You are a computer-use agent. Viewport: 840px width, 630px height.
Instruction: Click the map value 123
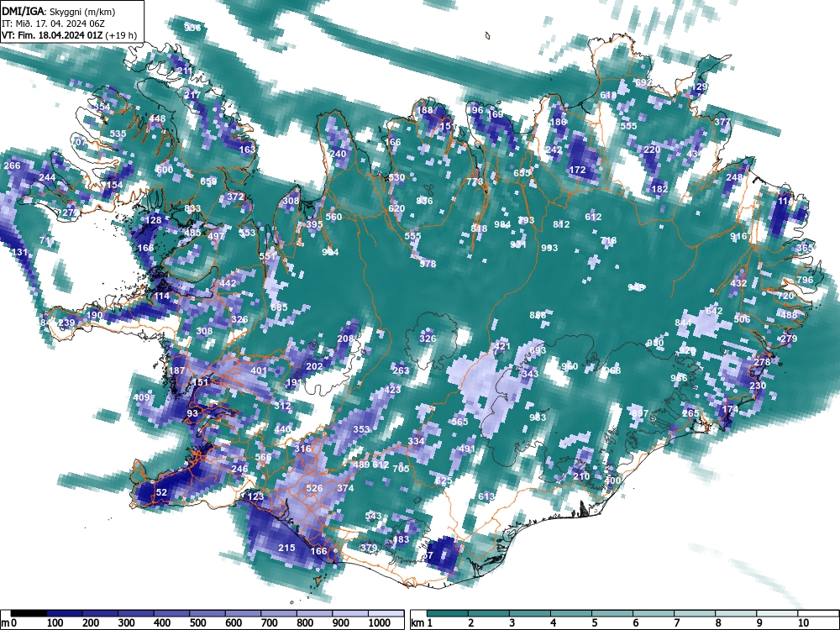pos(255,496)
